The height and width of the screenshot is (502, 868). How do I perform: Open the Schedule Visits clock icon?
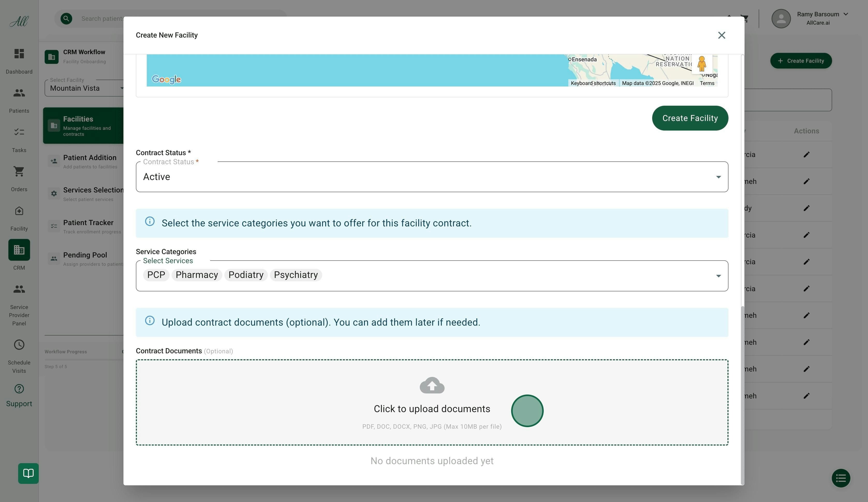click(19, 345)
